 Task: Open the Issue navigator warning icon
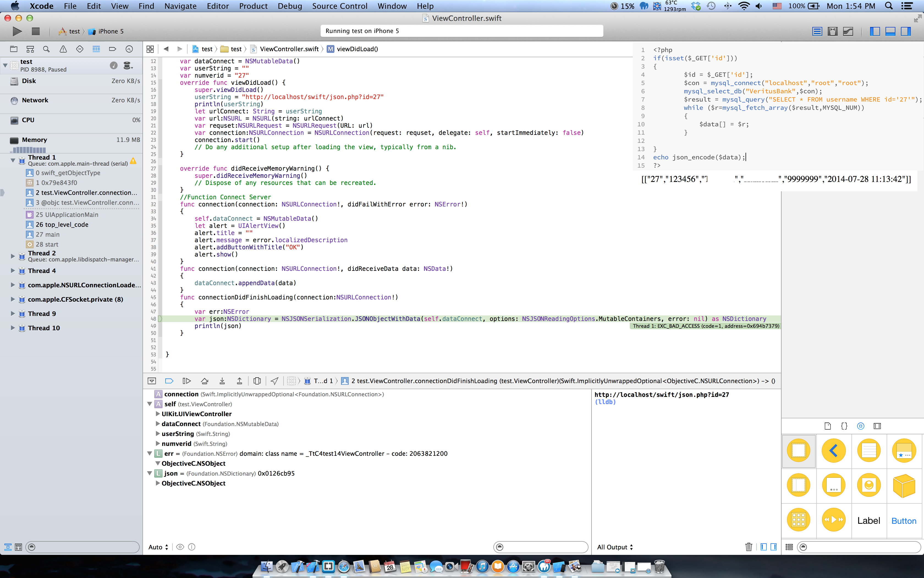pyautogui.click(x=63, y=49)
